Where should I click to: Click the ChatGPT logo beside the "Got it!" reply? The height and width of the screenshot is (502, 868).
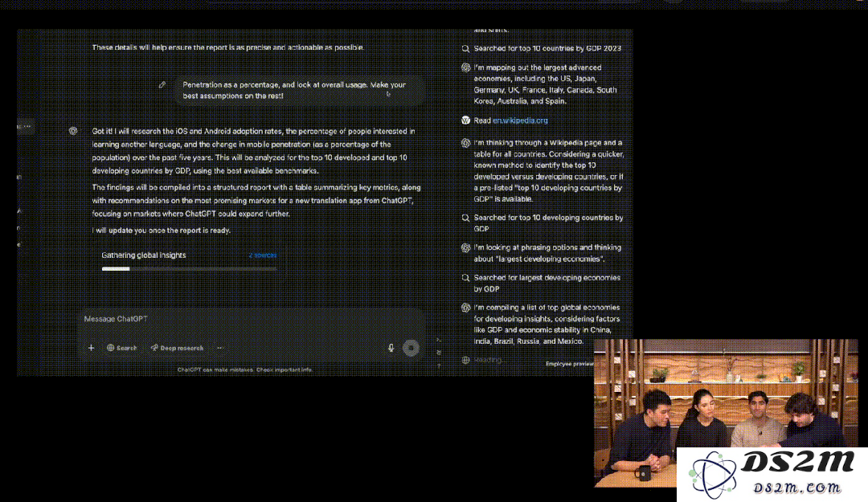pyautogui.click(x=73, y=131)
